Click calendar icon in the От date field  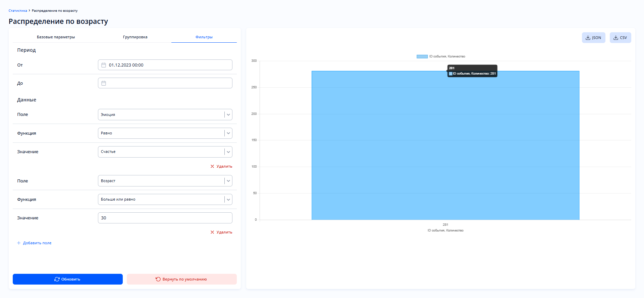104,65
